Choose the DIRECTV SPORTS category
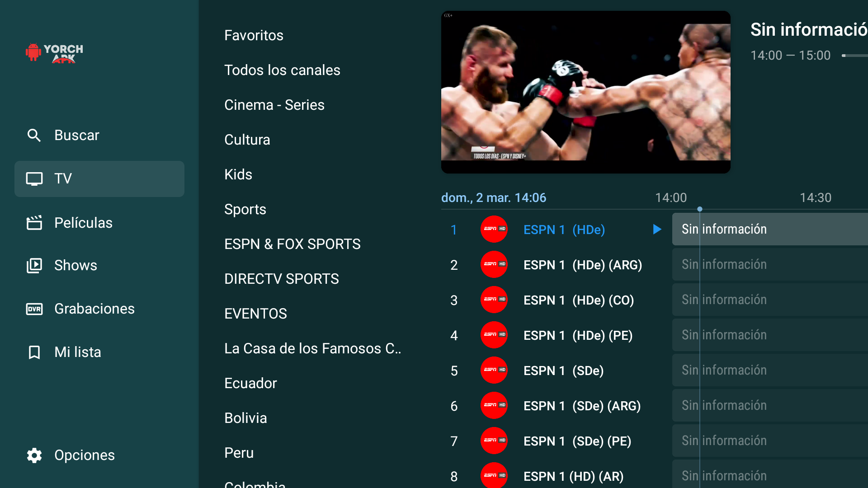The height and width of the screenshot is (488, 868). point(281,279)
